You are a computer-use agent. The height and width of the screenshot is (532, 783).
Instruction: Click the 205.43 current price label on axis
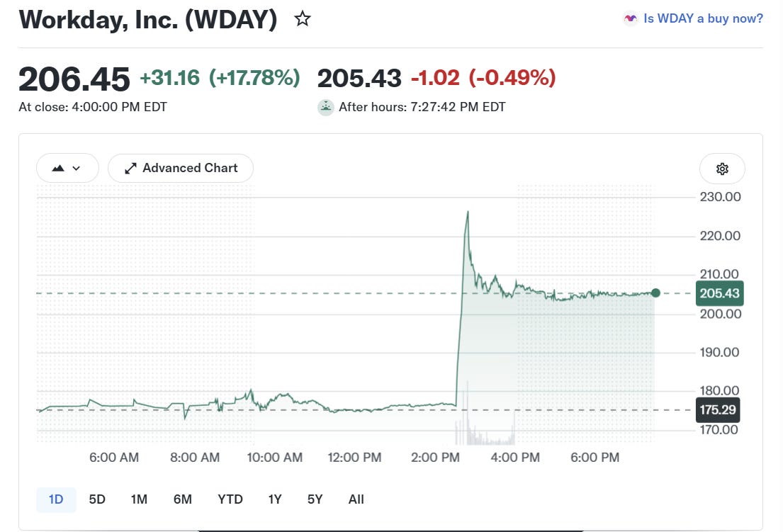720,293
